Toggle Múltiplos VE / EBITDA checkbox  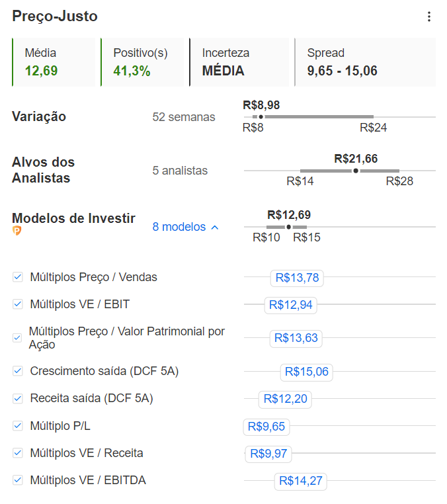coord(18,480)
